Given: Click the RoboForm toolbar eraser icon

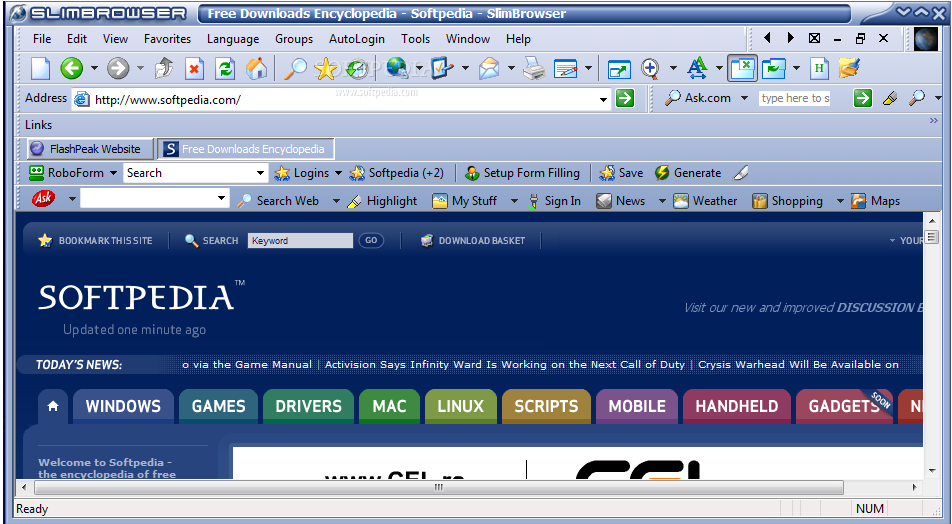Looking at the screenshot, I should click(740, 173).
